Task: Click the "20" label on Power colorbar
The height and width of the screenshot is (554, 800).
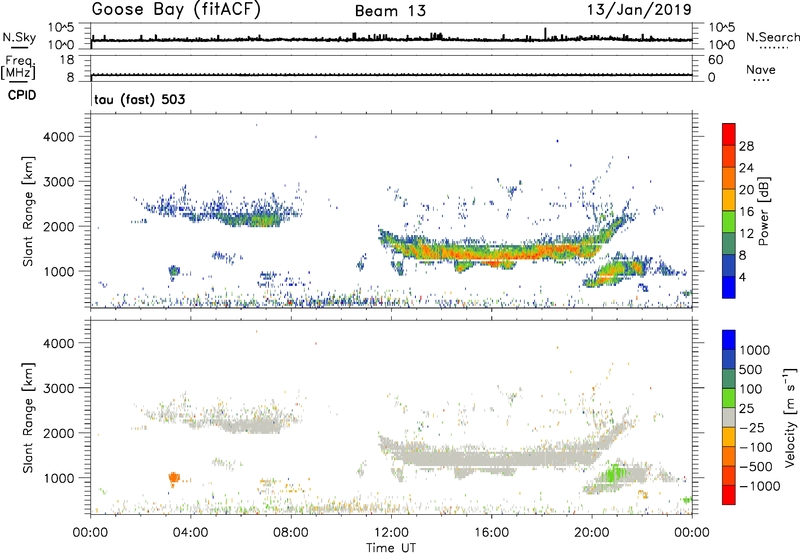Action: 746,190
